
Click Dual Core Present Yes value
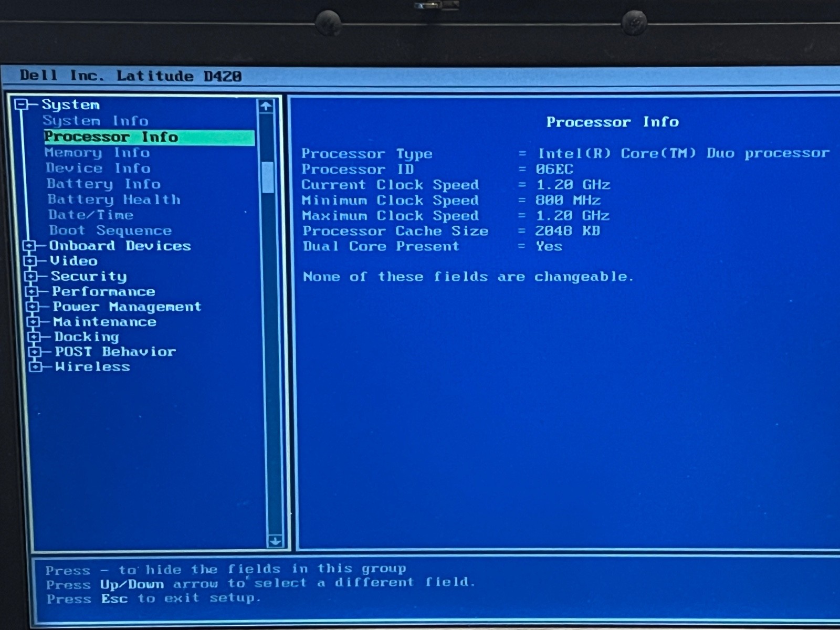[x=549, y=246]
